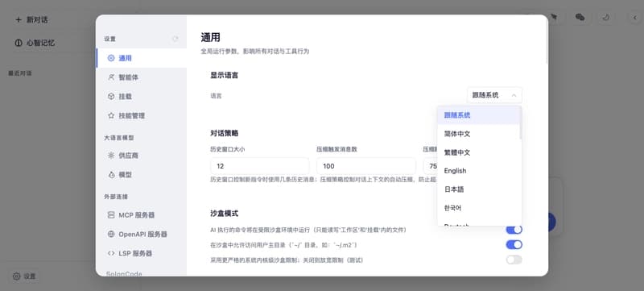The image size is (644, 291).
Task: Open OpenAPI 服务器 settings
Action: pos(142,235)
